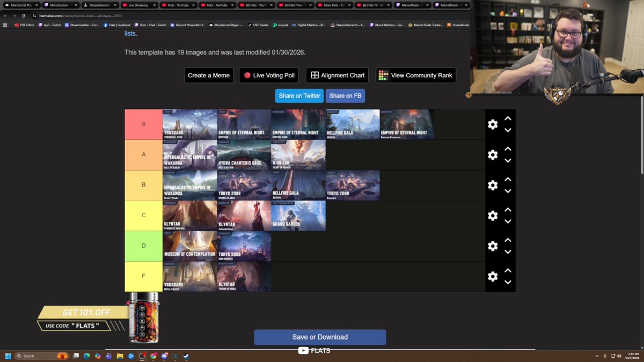
Task: Pick Klyntar Throne of Knull thumbnail
Action: (244, 277)
